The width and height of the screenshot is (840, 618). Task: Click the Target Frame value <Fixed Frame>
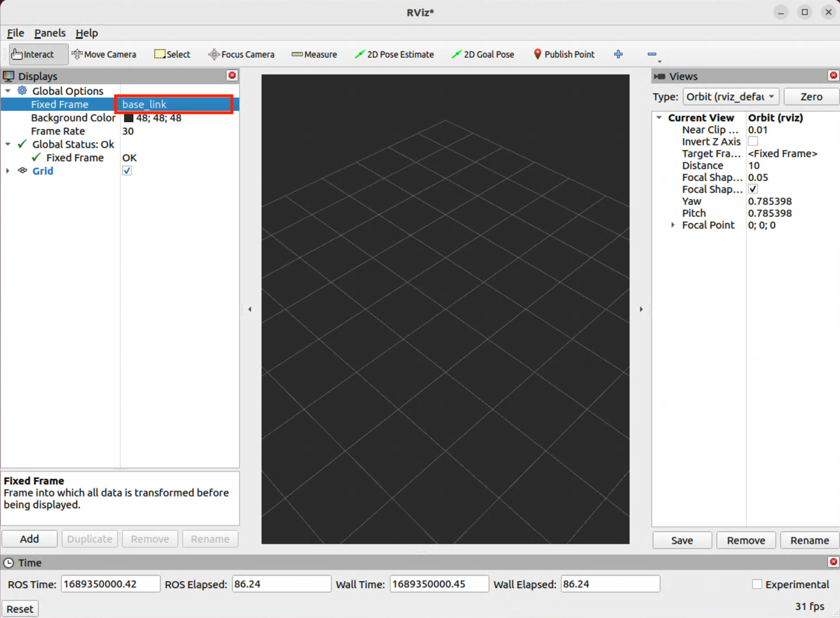click(783, 154)
